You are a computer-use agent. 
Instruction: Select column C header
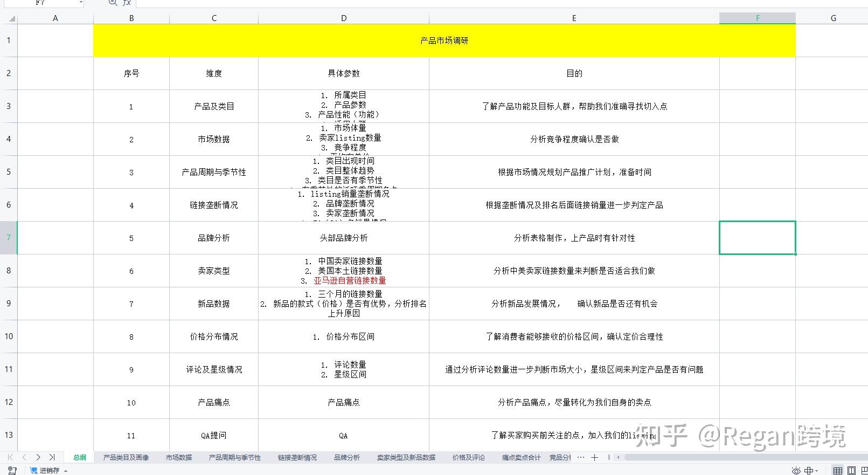coord(214,18)
